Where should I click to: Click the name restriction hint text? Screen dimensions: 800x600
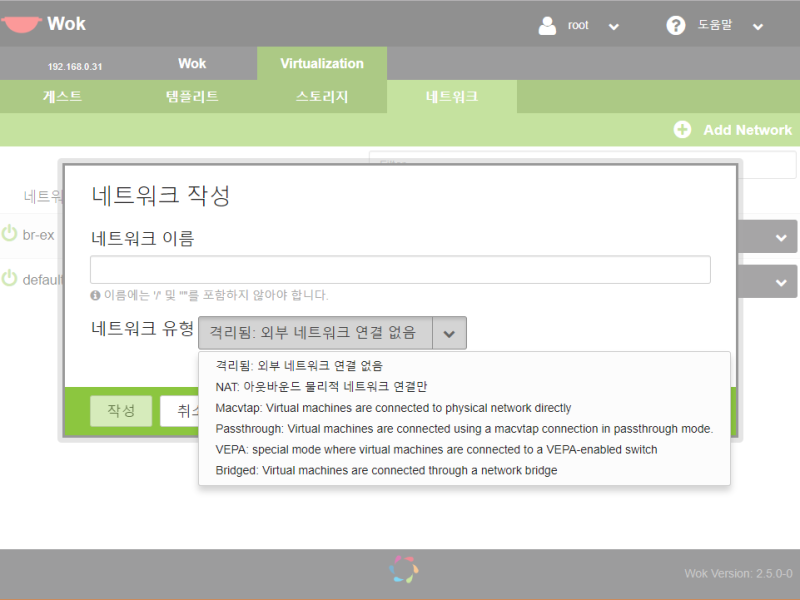(x=216, y=295)
